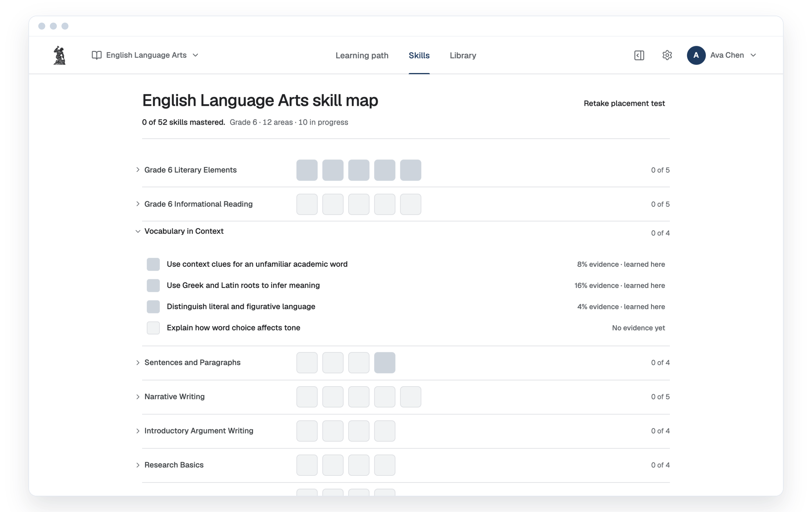
Task: Click the fourth square in Research Basics
Action: (x=385, y=465)
